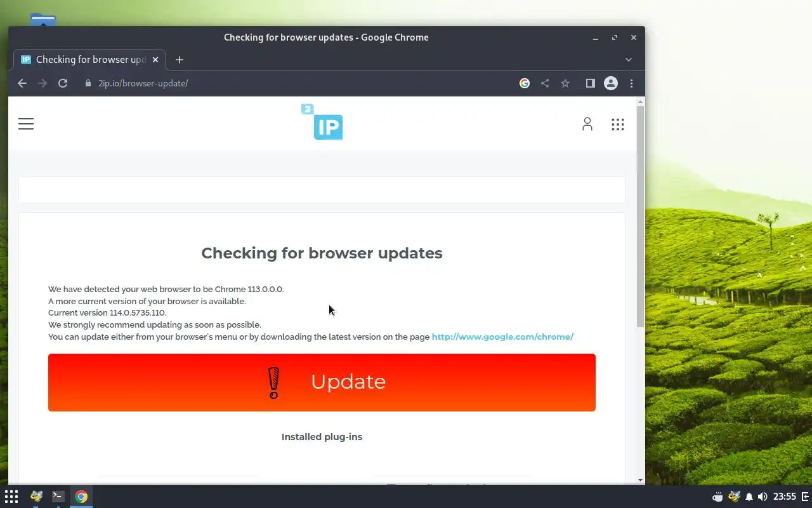Open the bee app icon at the taskbar's left
Viewport: 812px width, 508px height.
pyautogui.click(x=36, y=497)
